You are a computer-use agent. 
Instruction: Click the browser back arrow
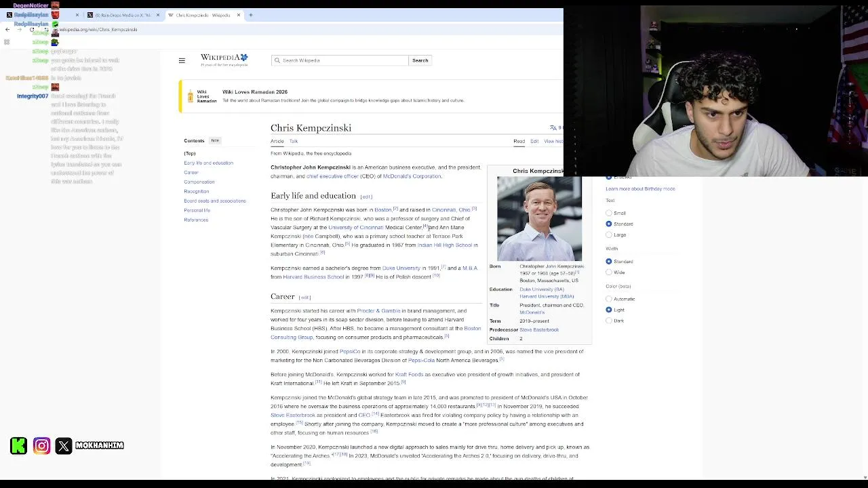[x=7, y=30]
